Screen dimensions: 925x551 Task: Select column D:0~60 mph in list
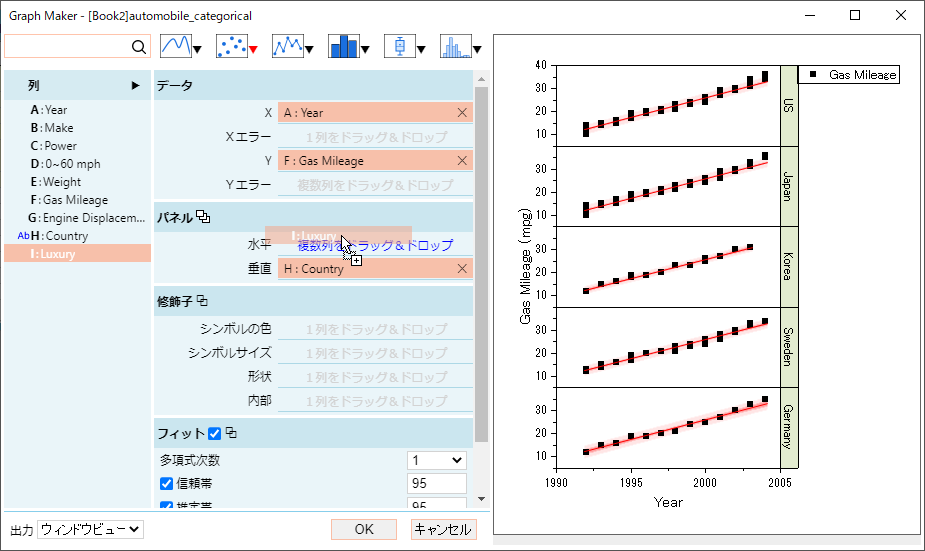tap(77, 164)
